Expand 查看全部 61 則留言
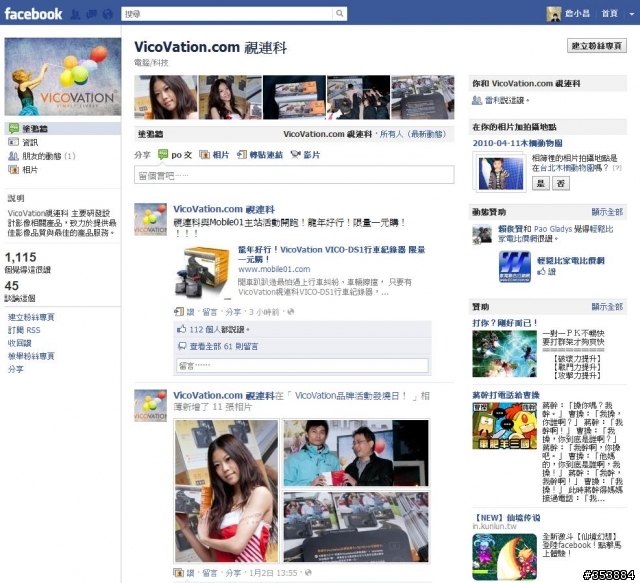The image size is (640, 583). pyautogui.click(x=224, y=346)
